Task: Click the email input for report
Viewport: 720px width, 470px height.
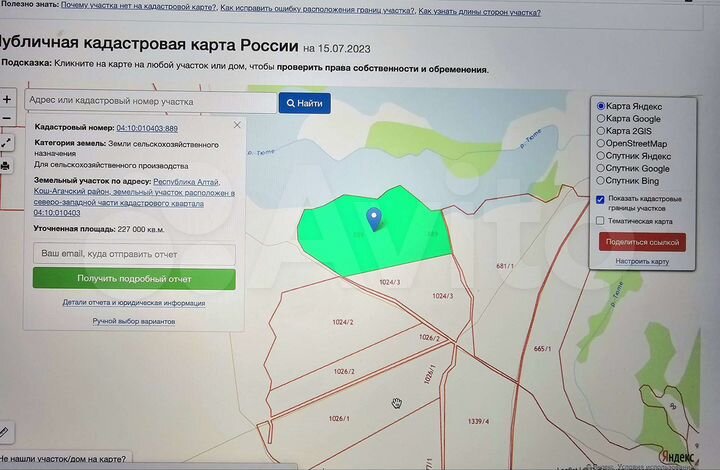Action: click(134, 254)
